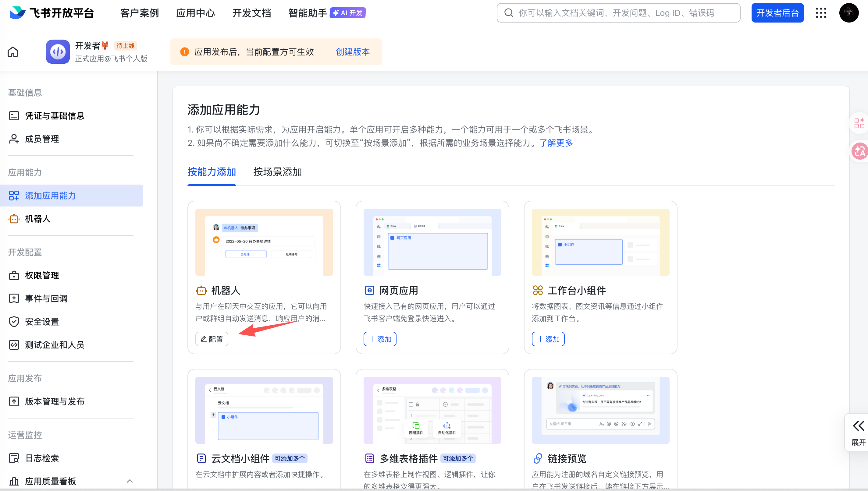Click the orange warning icon in banner
This screenshot has height=491, width=868.
click(x=184, y=51)
